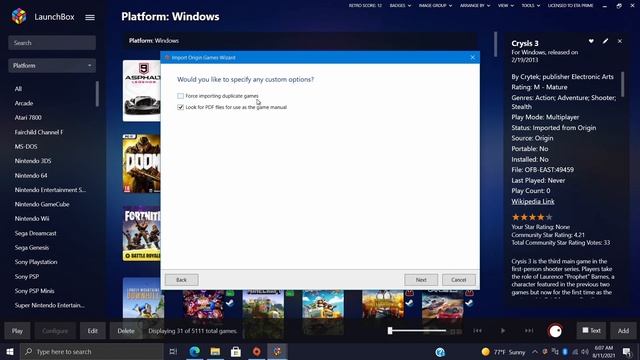Click the Delete button in bottom bar
Viewport: 640px width, 360px height.
126,331
